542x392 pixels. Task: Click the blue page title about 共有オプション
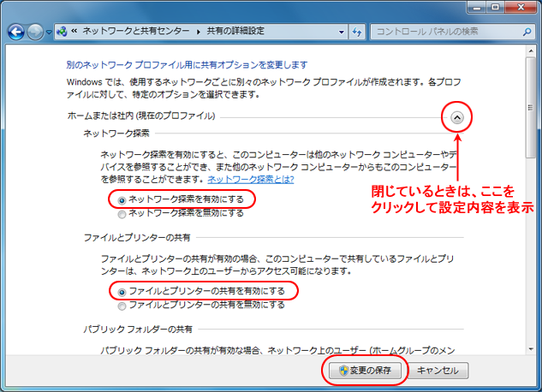(187, 65)
